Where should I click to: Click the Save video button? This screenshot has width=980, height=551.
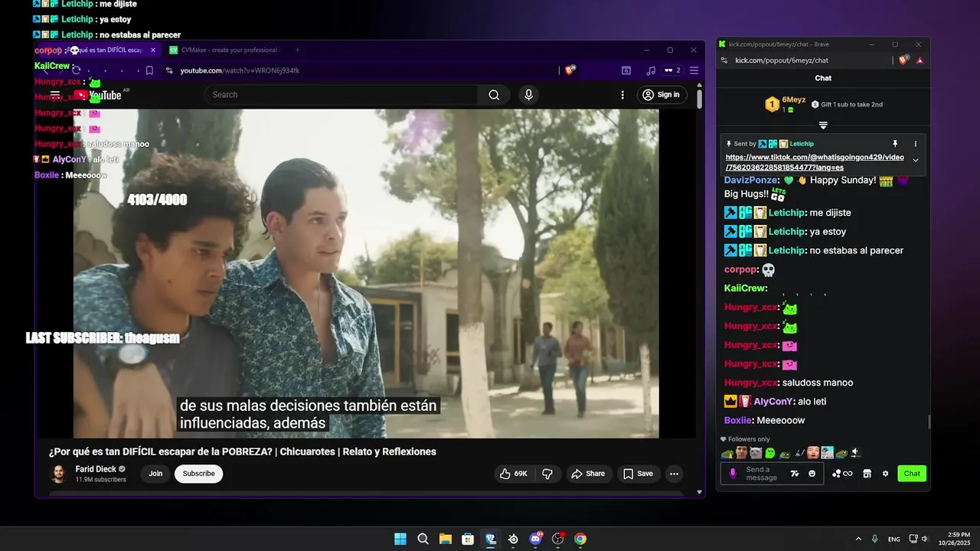coord(638,474)
